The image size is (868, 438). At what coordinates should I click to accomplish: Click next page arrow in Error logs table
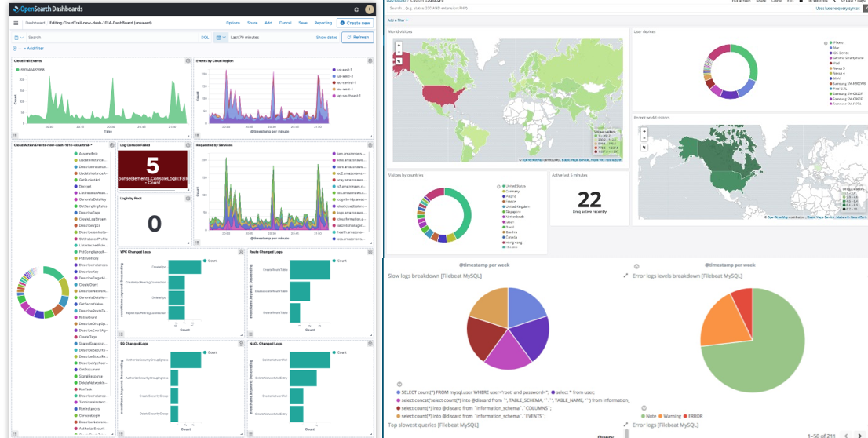[x=859, y=435]
